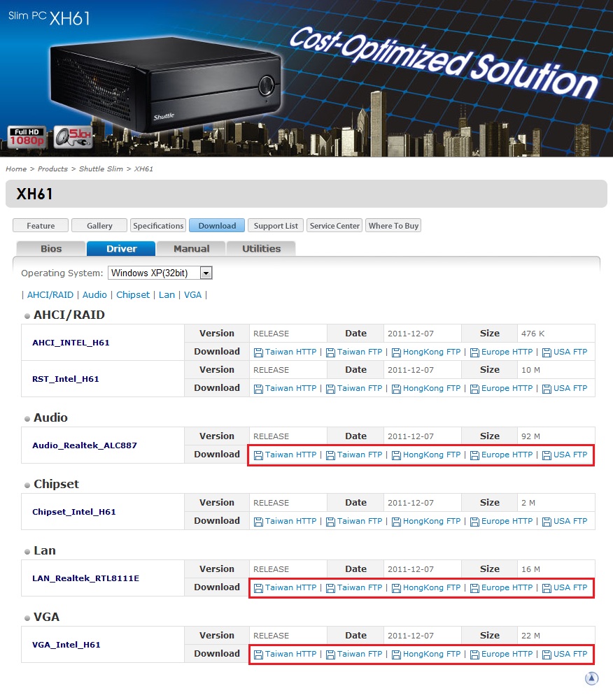Download Chipset_Intel_H61 via Taiwan FTP link
The width and height of the screenshot is (613, 700).
point(360,521)
